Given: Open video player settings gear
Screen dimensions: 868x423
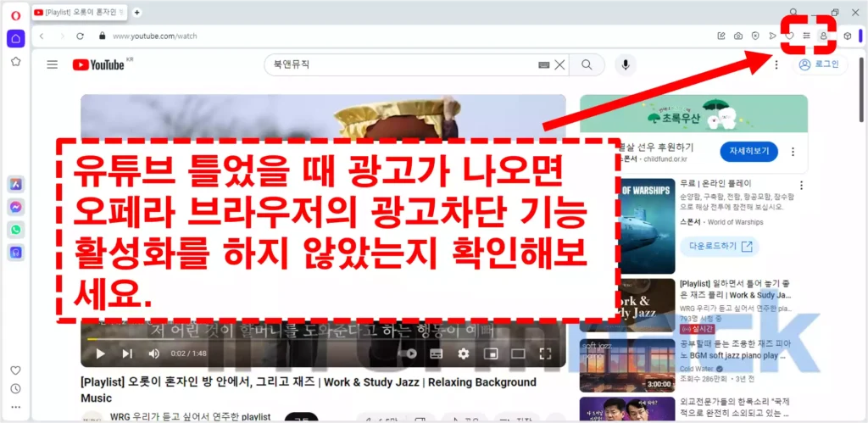Looking at the screenshot, I should pos(464,353).
